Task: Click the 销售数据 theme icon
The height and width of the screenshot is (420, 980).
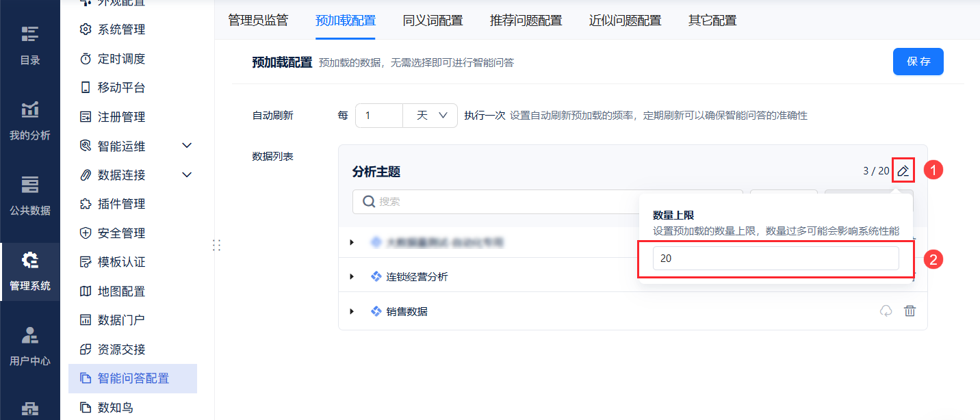Action: click(x=376, y=311)
